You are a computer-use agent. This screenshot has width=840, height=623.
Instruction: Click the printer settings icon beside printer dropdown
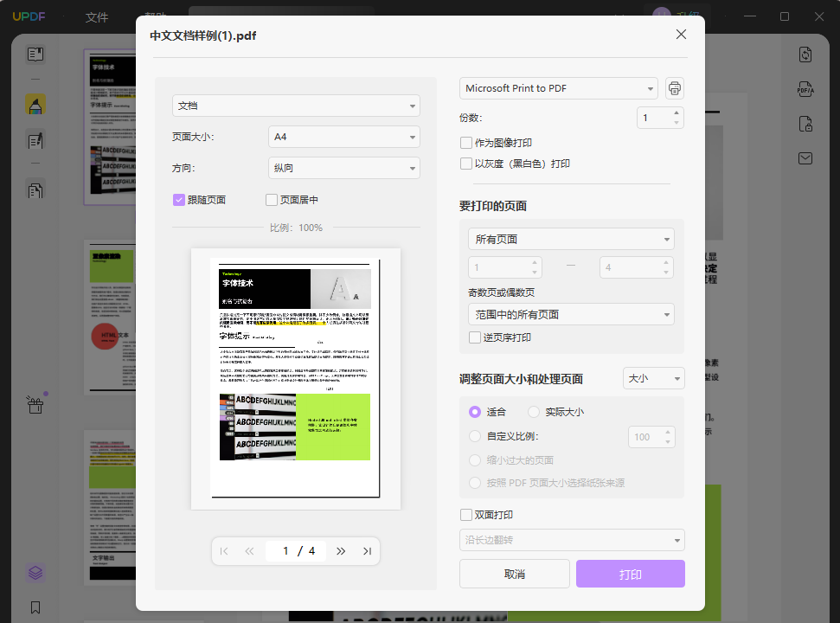pyautogui.click(x=674, y=87)
